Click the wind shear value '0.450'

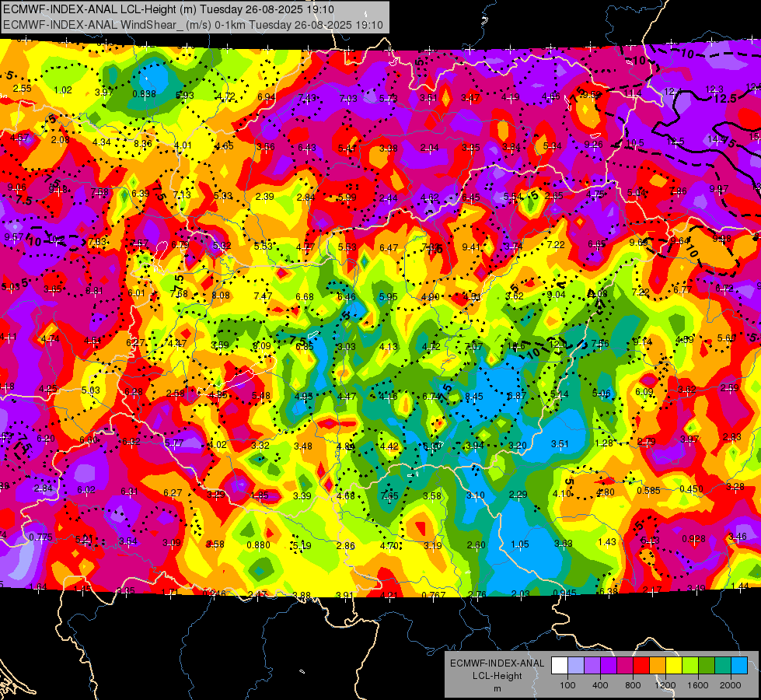pos(691,488)
